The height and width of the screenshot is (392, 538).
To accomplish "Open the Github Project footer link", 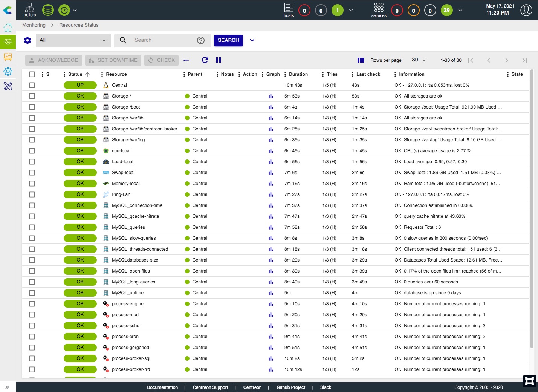I will pos(290,387).
